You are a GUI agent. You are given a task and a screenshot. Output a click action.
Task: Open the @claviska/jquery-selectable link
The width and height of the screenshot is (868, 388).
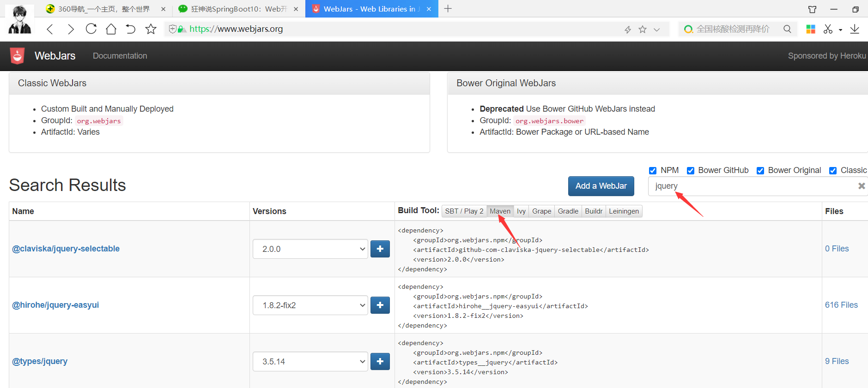tap(66, 249)
